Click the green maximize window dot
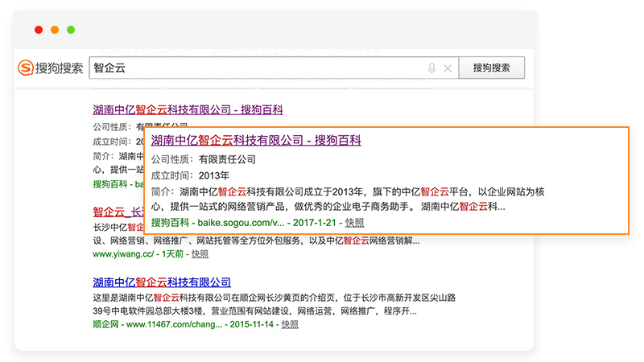This screenshot has width=644, height=362. 71,30
